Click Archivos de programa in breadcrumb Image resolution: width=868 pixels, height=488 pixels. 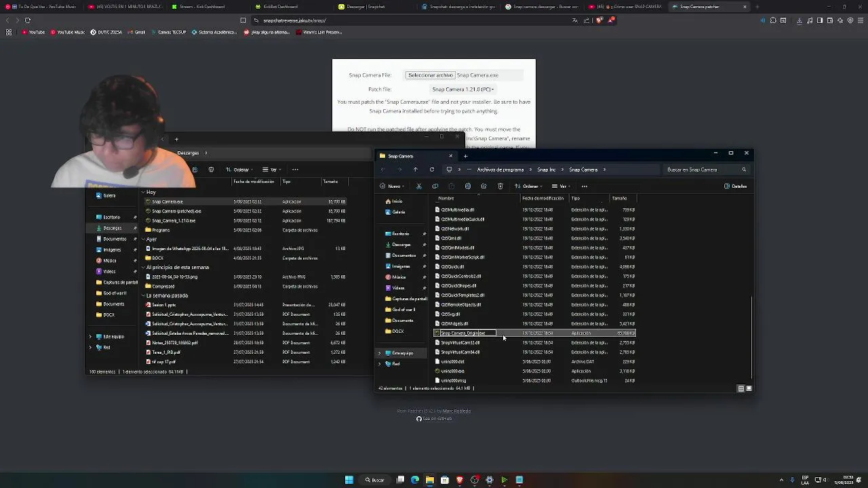point(500,169)
